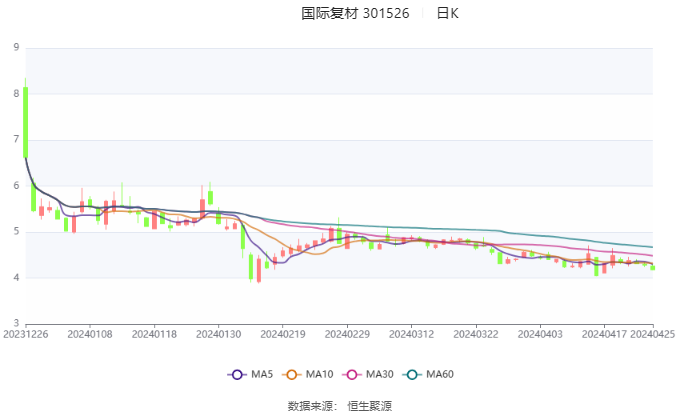Screen dimensions: 680x413
Task: Click the y-axis value 4
Action: [x=16, y=278]
